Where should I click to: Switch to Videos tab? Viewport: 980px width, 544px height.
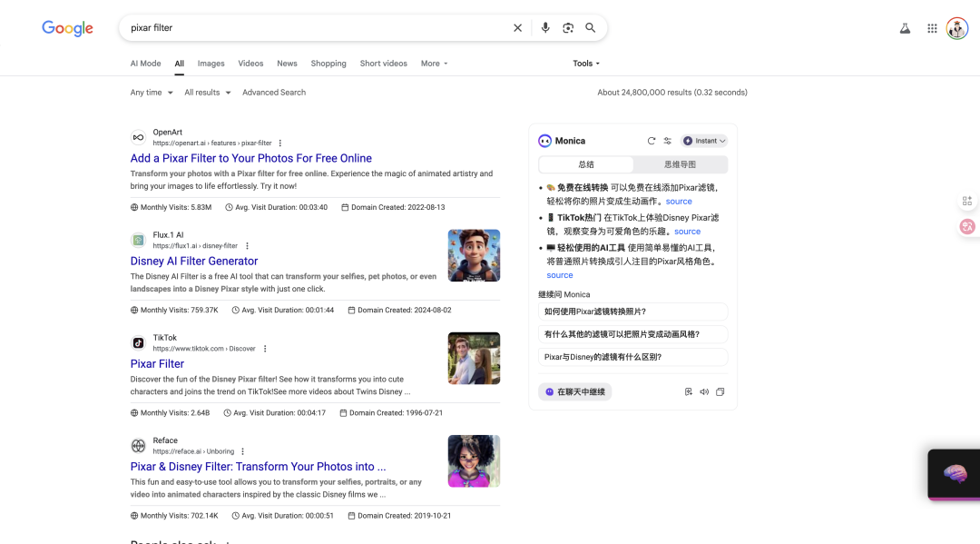click(250, 64)
